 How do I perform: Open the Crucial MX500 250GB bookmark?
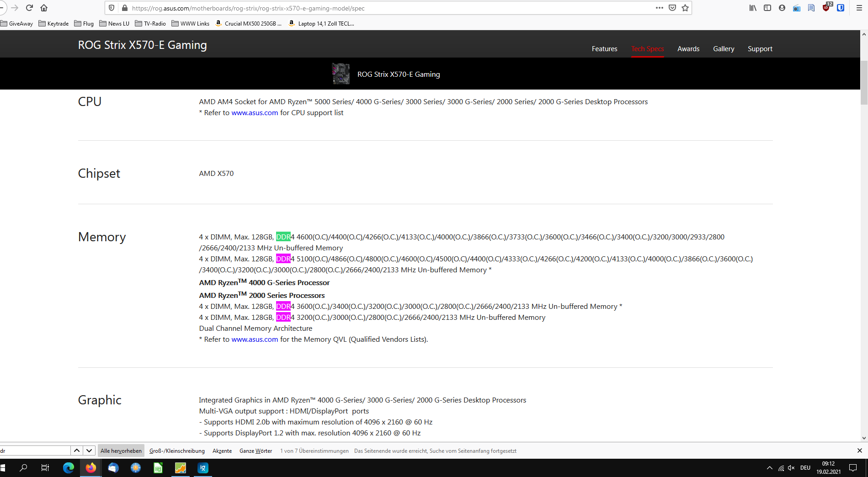(x=248, y=23)
